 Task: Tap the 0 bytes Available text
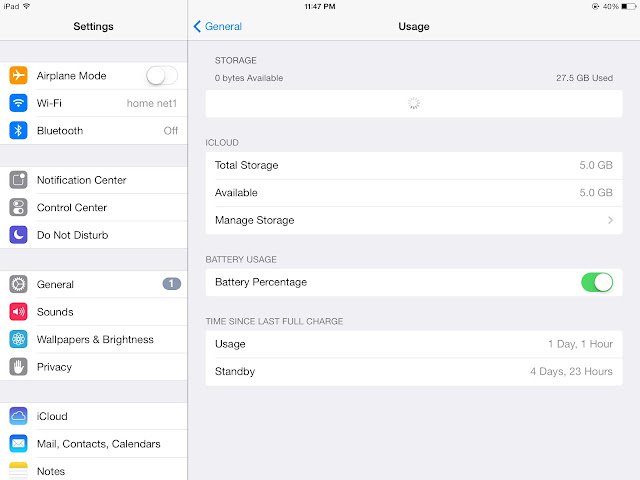coord(249,78)
